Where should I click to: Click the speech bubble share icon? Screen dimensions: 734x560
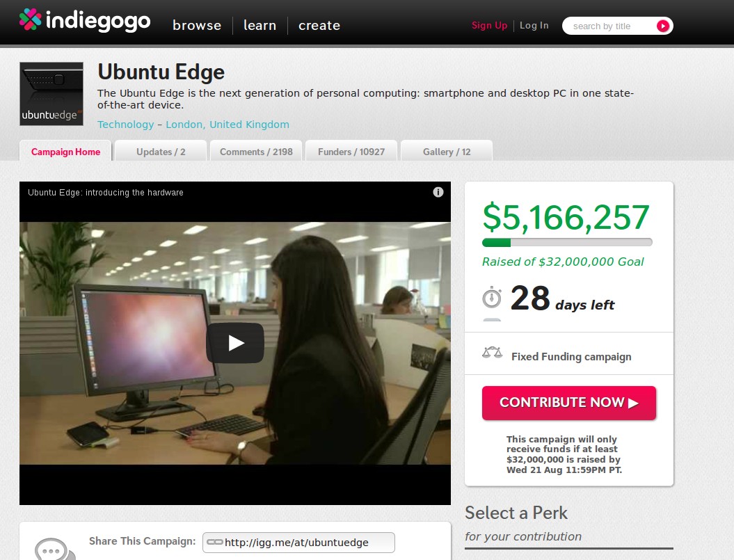(55, 549)
